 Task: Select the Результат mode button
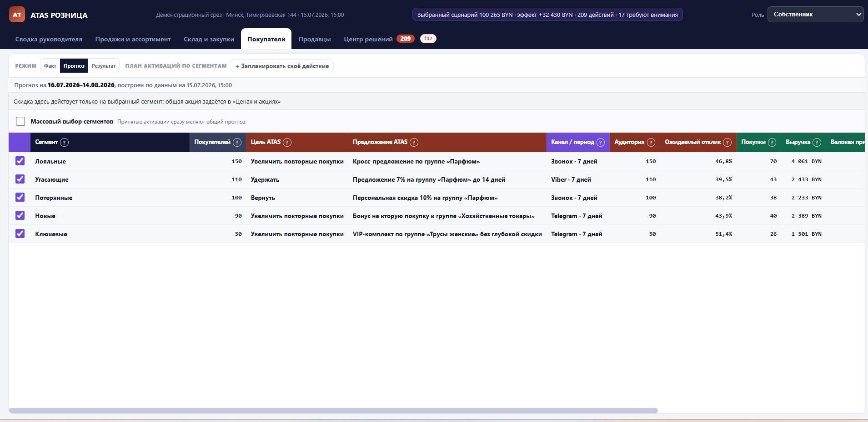104,66
